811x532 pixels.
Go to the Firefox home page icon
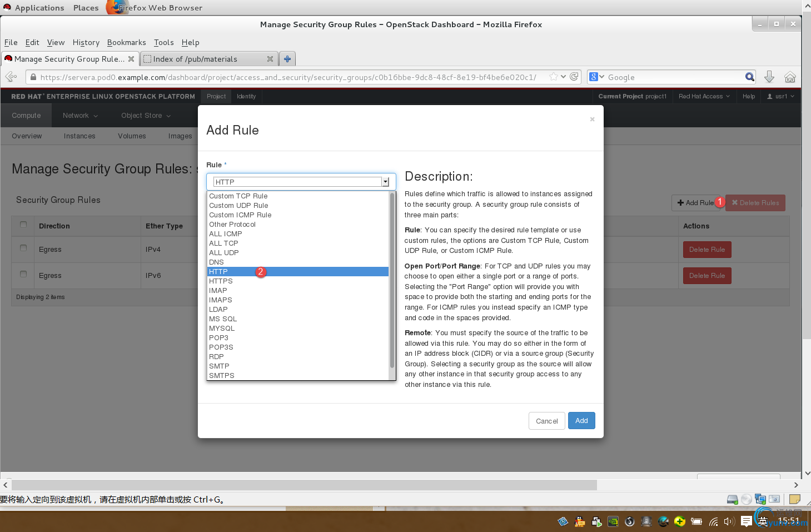pyautogui.click(x=790, y=77)
